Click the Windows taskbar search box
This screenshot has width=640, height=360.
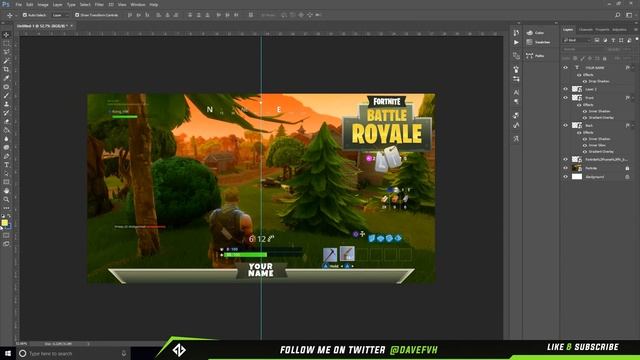[x=73, y=353]
